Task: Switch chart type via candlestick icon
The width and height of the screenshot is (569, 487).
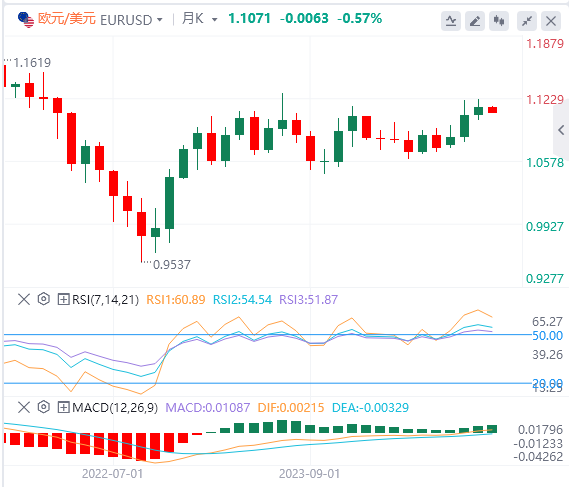Action: pyautogui.click(x=499, y=21)
